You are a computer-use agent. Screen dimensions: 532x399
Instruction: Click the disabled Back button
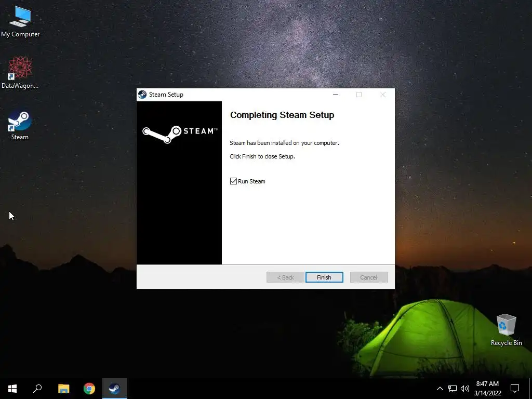pos(285,277)
